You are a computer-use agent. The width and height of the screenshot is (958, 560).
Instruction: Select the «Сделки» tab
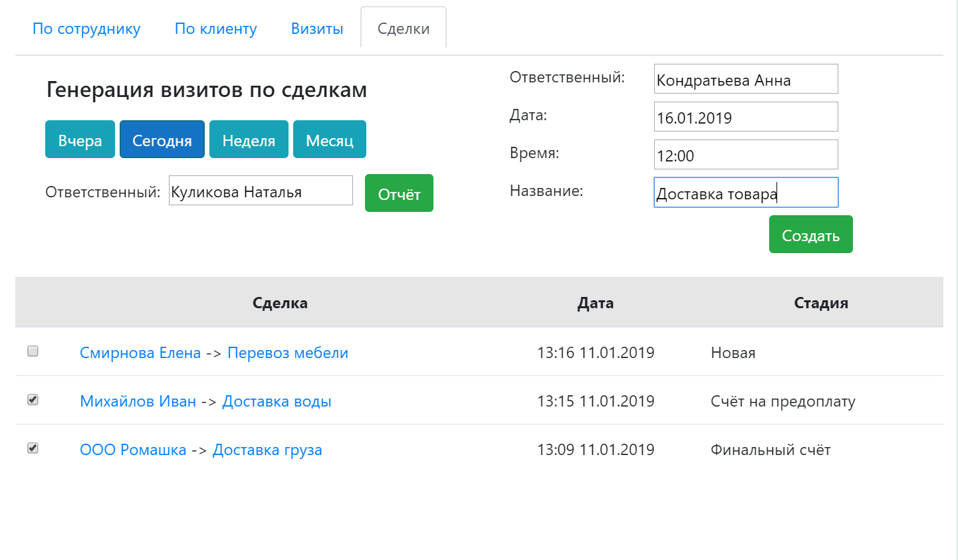coord(404,29)
